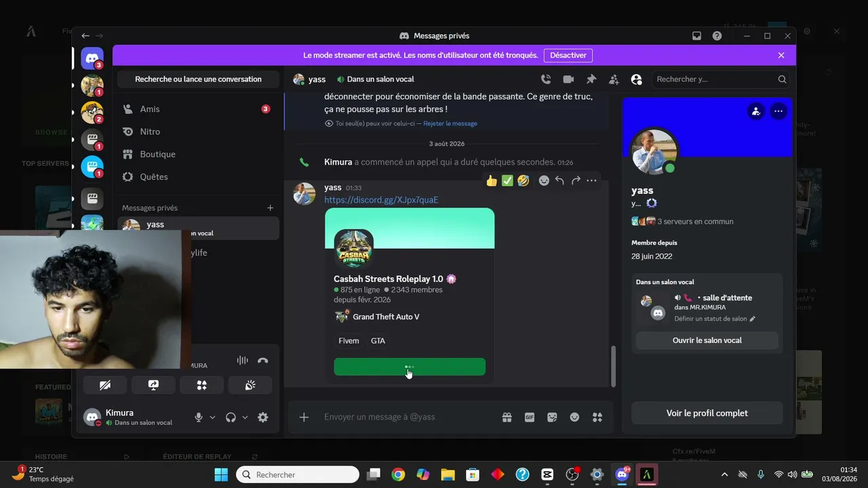
Task: Focus the Rechercher search field in chat header
Action: tap(722, 79)
